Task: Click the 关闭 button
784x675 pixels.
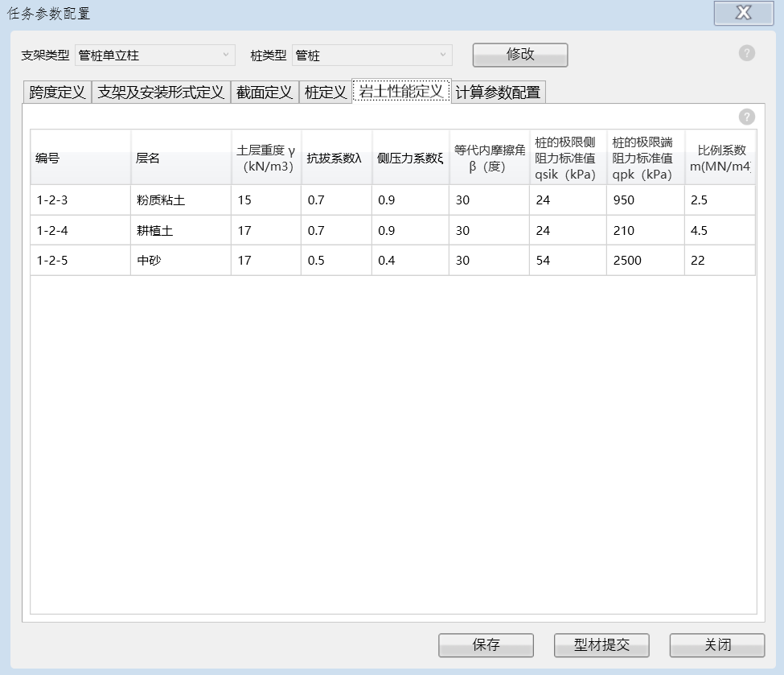Action: [717, 645]
